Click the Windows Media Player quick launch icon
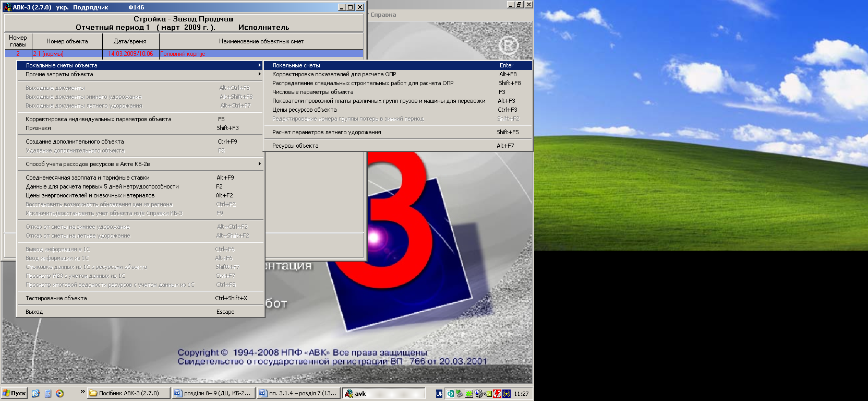The image size is (868, 401). [x=60, y=394]
